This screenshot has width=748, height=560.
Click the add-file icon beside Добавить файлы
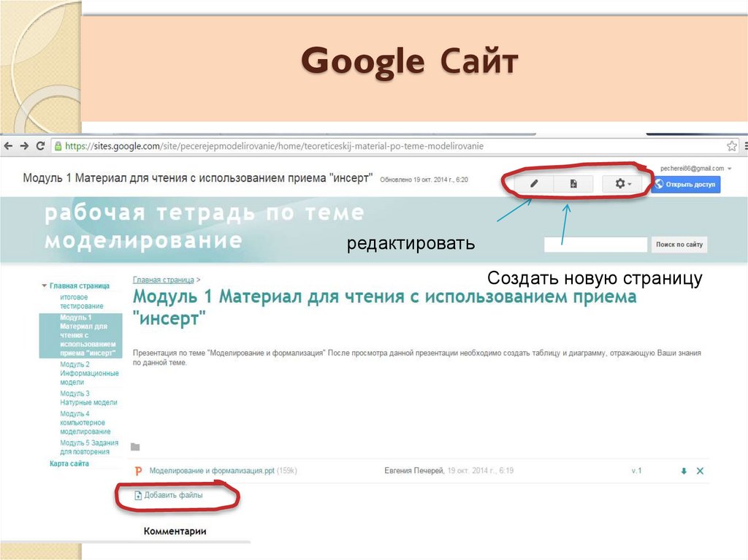138,496
